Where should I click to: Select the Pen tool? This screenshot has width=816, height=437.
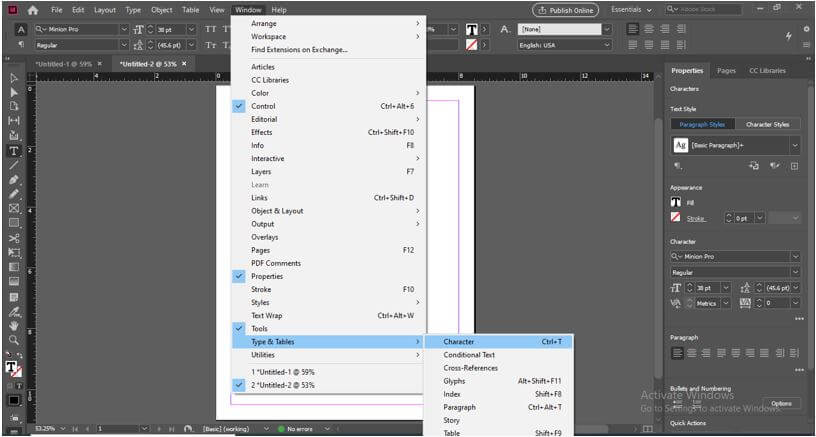point(14,180)
